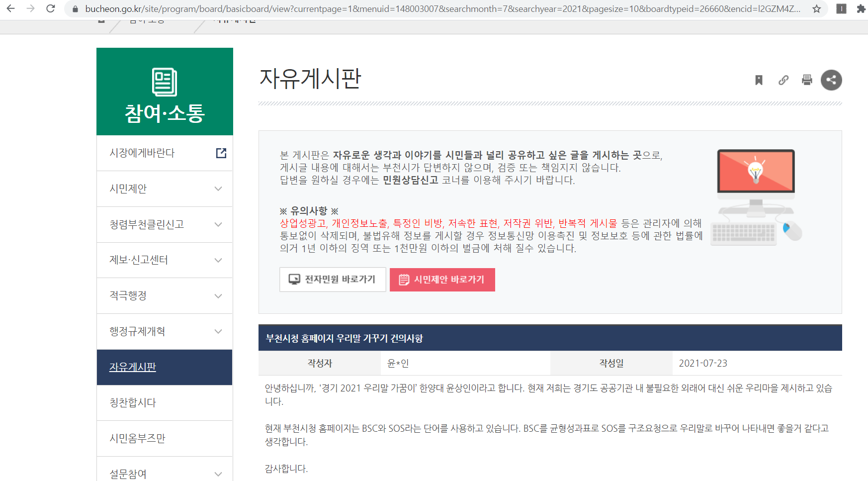Click the browser address bar URL
This screenshot has height=481, width=868.
click(x=442, y=9)
